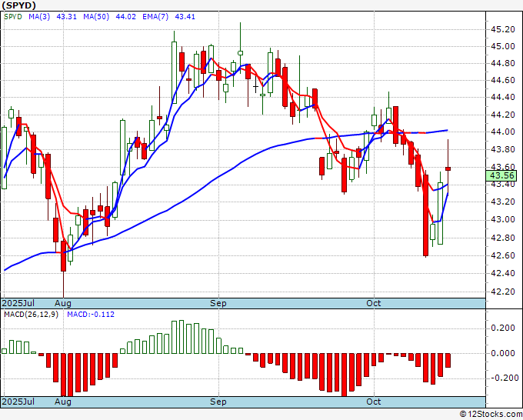Click Aug on the MACD date axis
Viewport: 523px width, 420px height.
click(63, 402)
